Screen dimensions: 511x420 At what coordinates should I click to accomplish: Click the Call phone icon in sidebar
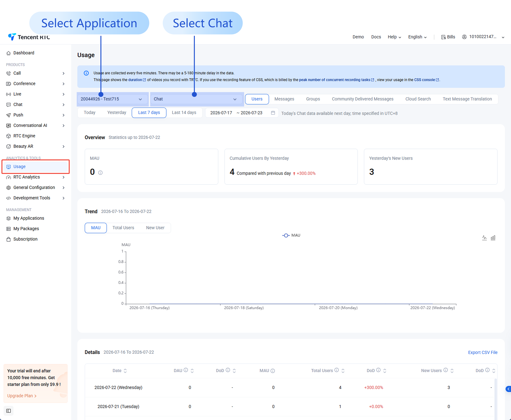click(x=8, y=73)
